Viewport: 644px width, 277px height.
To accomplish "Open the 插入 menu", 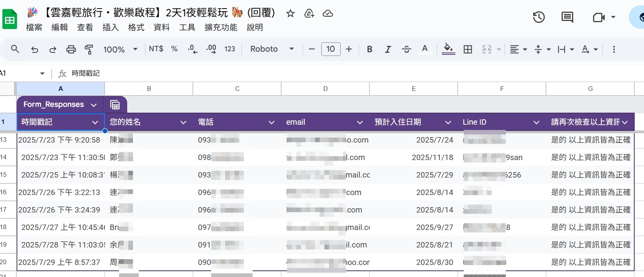I will pyautogui.click(x=110, y=27).
